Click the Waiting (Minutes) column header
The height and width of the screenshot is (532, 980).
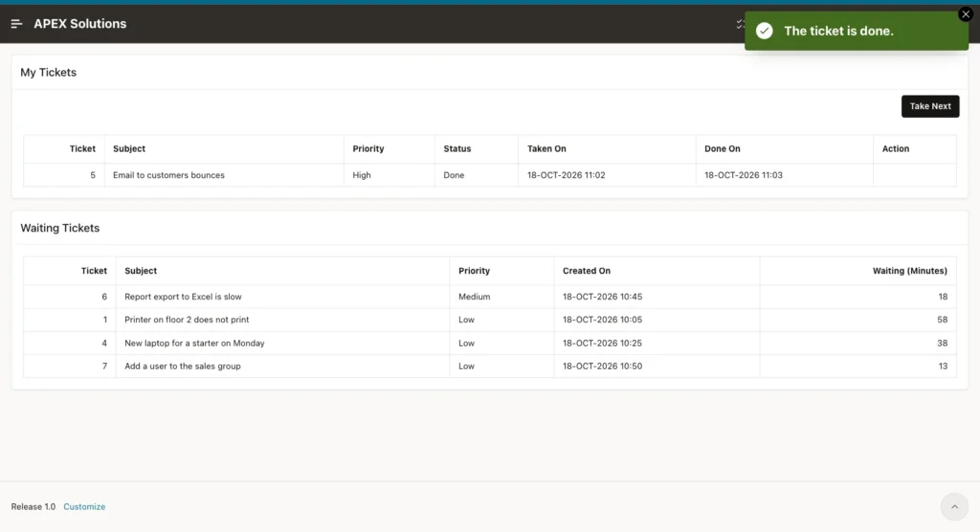[x=910, y=271]
